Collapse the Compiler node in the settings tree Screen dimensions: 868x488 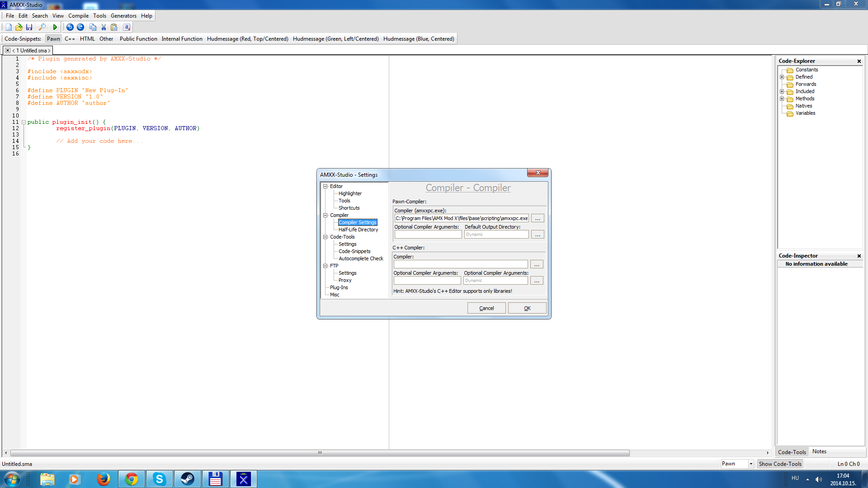tap(325, 215)
